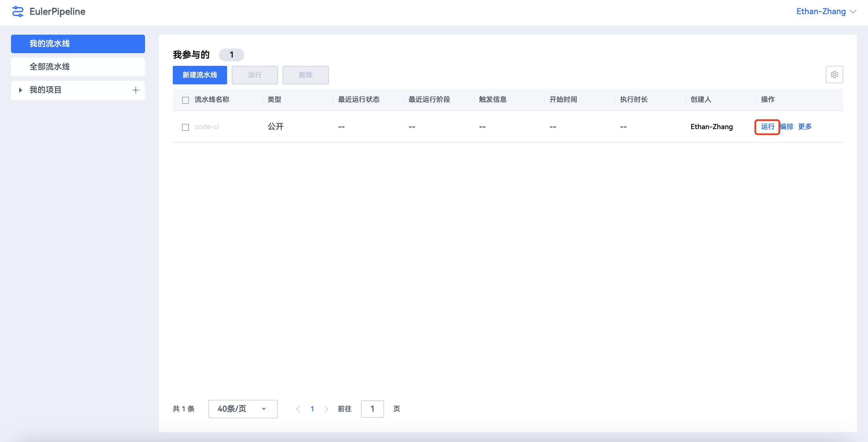Open table settings gear icon

click(x=834, y=75)
